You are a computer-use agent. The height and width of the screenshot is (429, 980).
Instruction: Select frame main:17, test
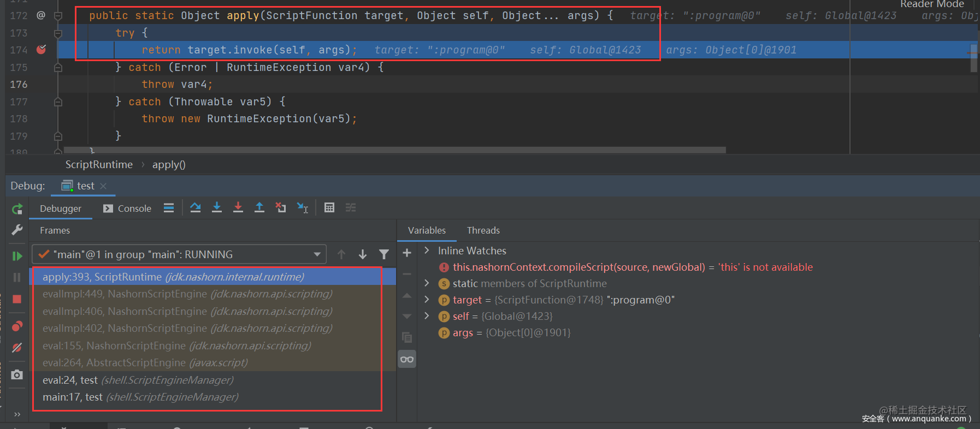pos(212,397)
